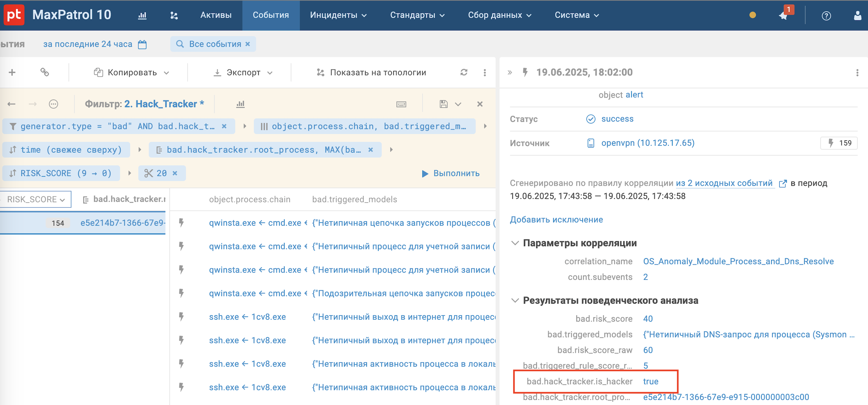Click the 'Добавить исключение' link
Screen dimensions: 868x405
[x=556, y=220]
